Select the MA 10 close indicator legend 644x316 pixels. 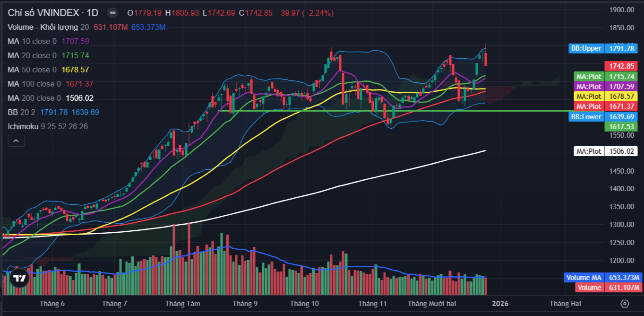32,41
